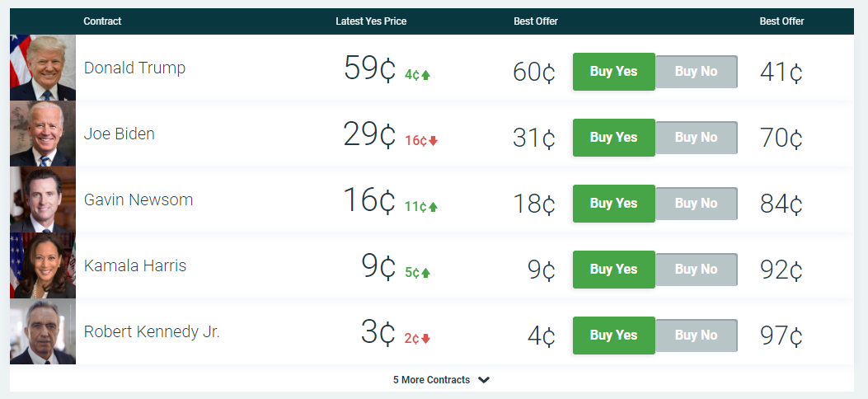Select the Donald Trump contract name
The width and height of the screenshot is (868, 399).
point(134,68)
